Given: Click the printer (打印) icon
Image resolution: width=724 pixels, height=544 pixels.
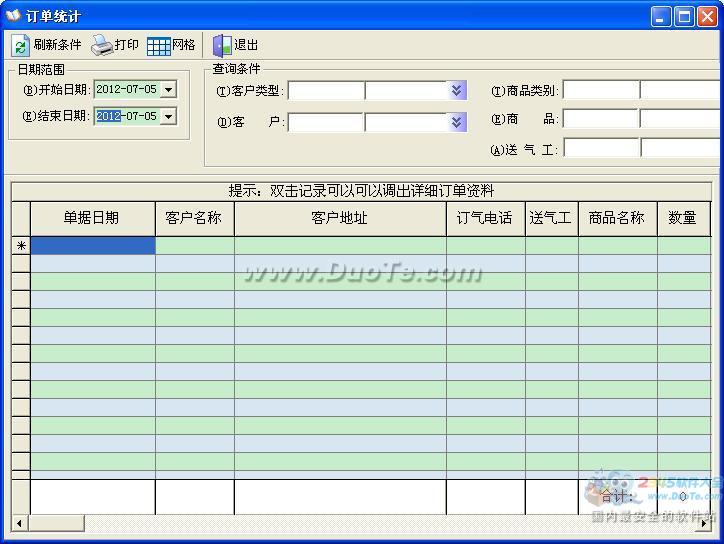Looking at the screenshot, I should coord(102,46).
